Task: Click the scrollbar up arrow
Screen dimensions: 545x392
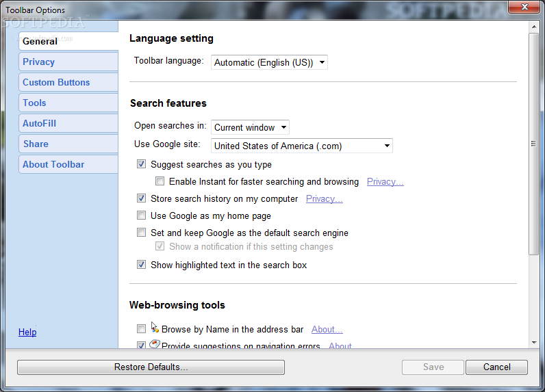Action: 534,27
